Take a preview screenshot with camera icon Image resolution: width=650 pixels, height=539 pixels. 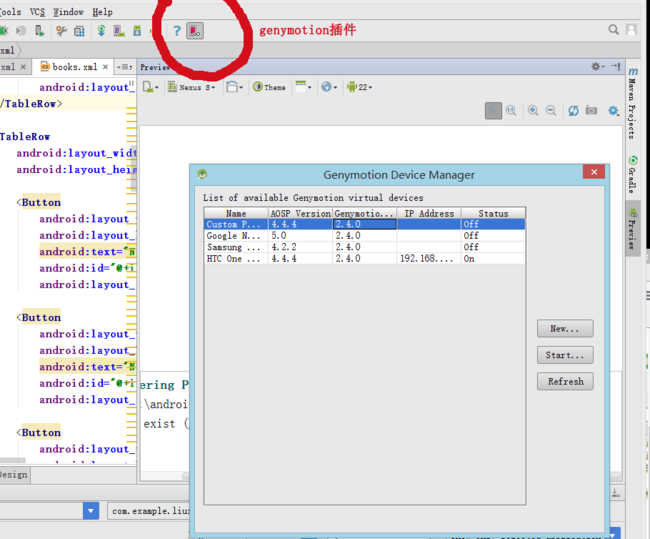pos(591,111)
